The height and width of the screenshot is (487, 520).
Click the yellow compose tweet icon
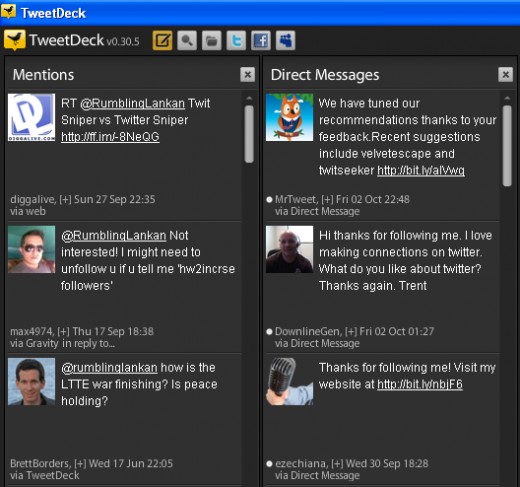click(x=162, y=41)
